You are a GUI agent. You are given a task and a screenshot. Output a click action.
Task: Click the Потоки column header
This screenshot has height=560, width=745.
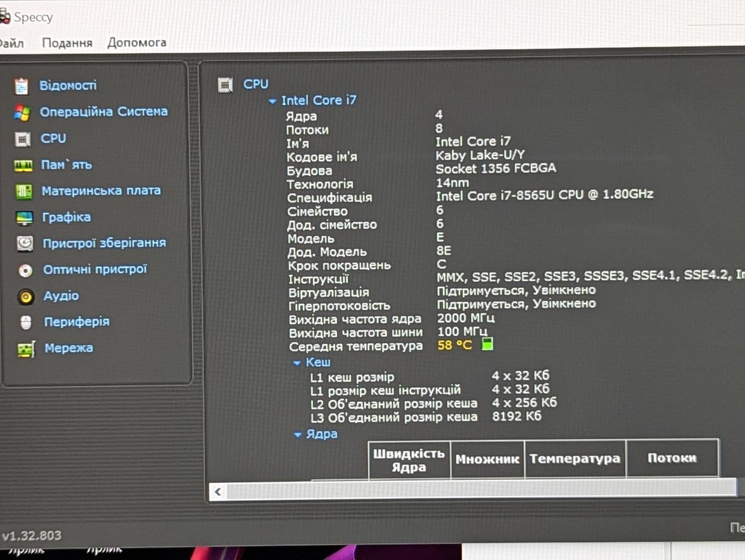point(672,458)
